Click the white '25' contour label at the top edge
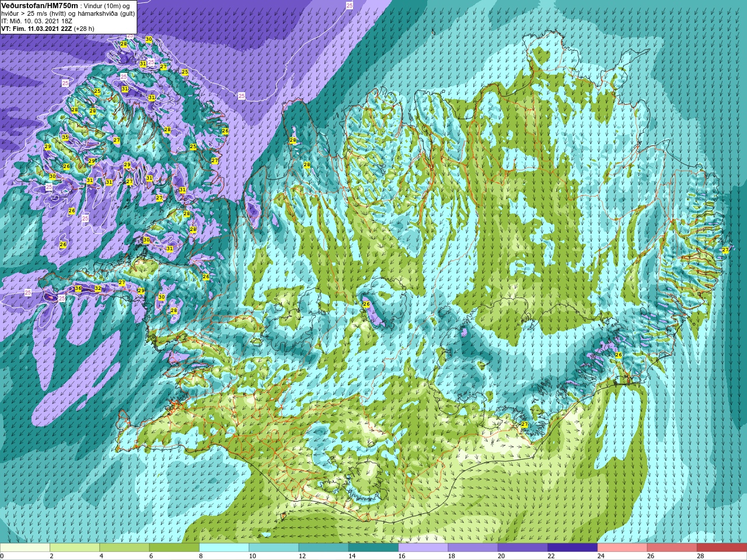This screenshot has width=747, height=560. [350, 5]
